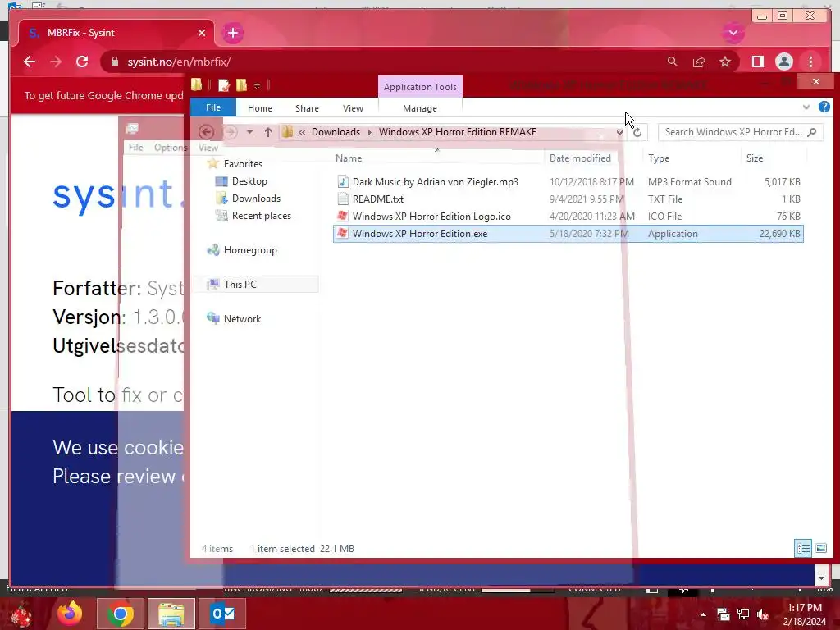
Task: Close the MBRFix - Sysint tab
Action: pos(202,33)
